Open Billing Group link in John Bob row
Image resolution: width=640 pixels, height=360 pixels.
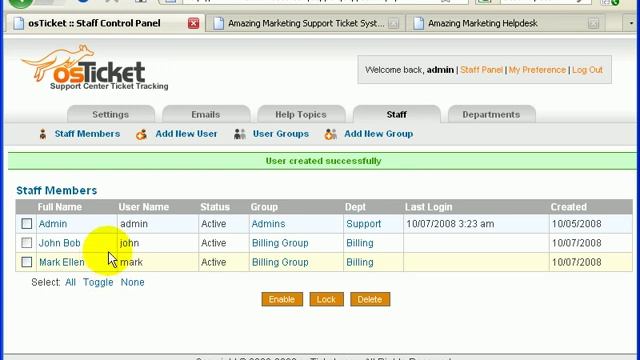click(280, 243)
